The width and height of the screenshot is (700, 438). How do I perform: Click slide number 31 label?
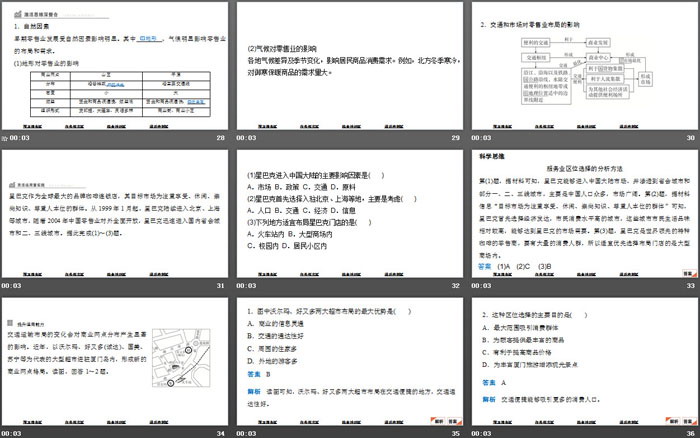[x=221, y=286]
